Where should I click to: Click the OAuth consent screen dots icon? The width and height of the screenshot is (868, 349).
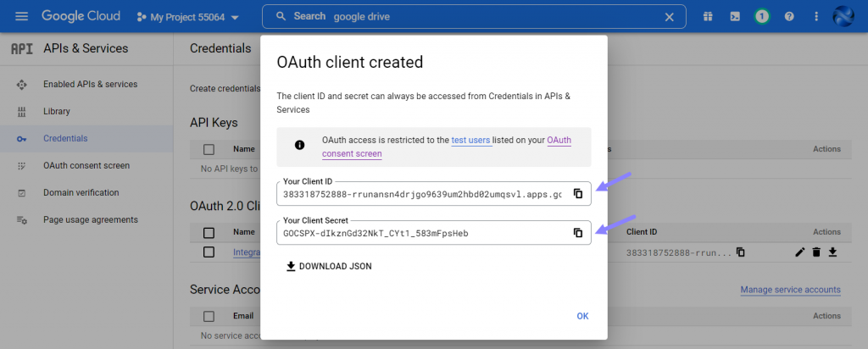pos(21,166)
